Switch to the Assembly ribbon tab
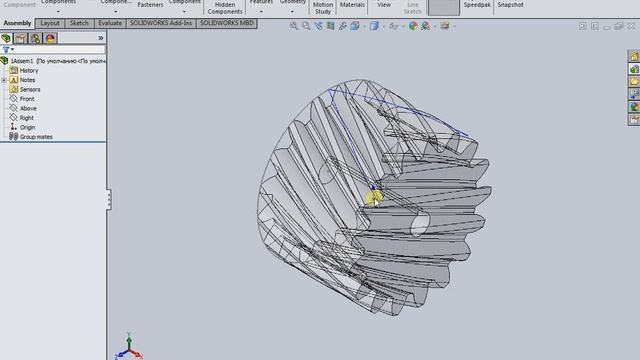The width and height of the screenshot is (640, 360). (x=17, y=23)
